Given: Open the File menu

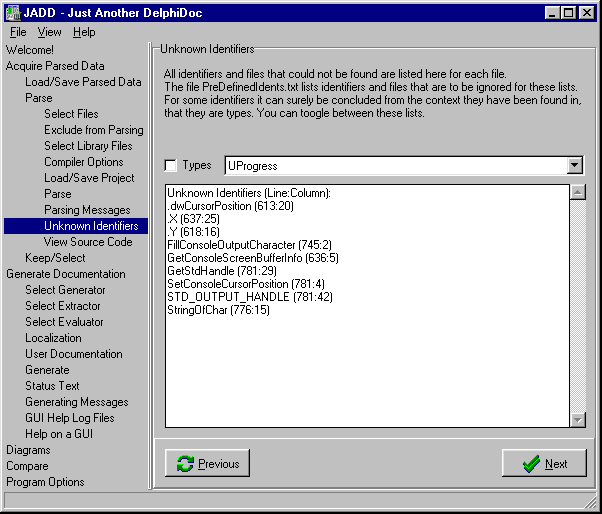Looking at the screenshot, I should pyautogui.click(x=18, y=32).
